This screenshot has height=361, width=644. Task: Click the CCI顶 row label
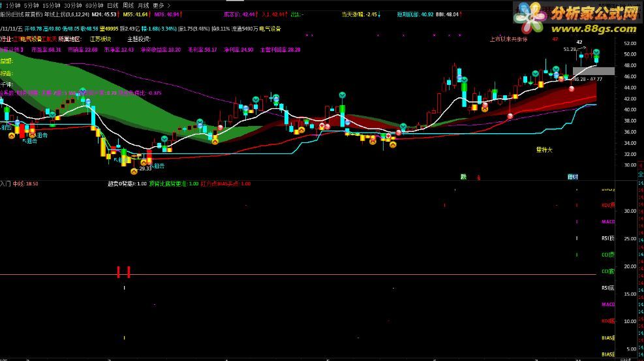608,255
